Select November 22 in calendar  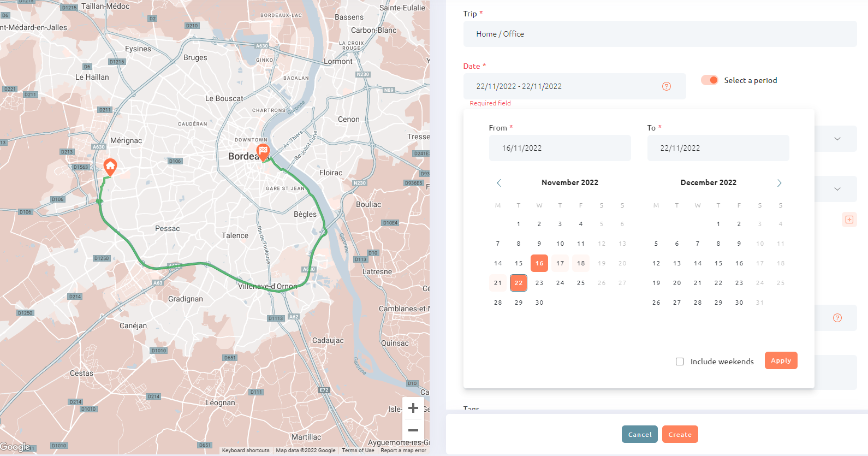519,283
